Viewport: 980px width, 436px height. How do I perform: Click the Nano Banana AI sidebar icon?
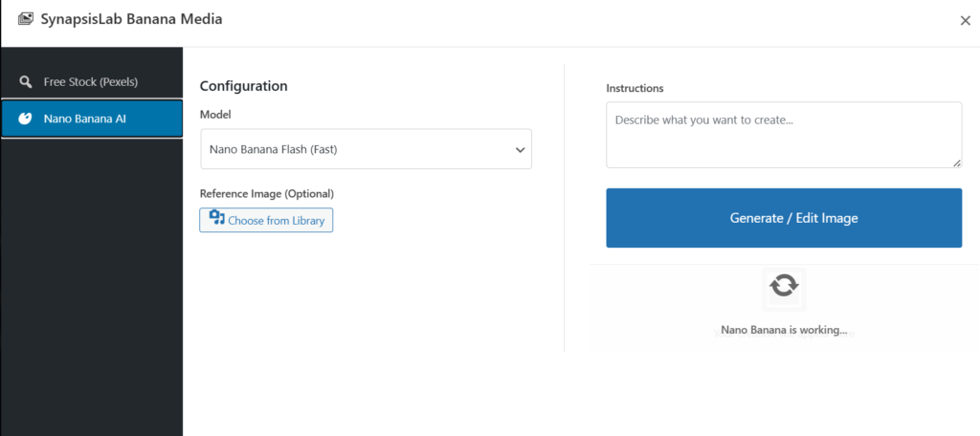tap(26, 119)
